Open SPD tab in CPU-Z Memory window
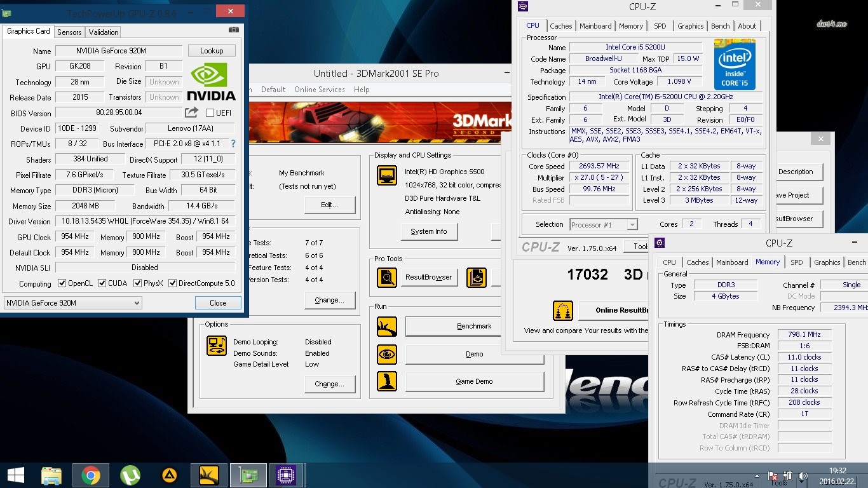The width and height of the screenshot is (868, 488). pos(797,262)
